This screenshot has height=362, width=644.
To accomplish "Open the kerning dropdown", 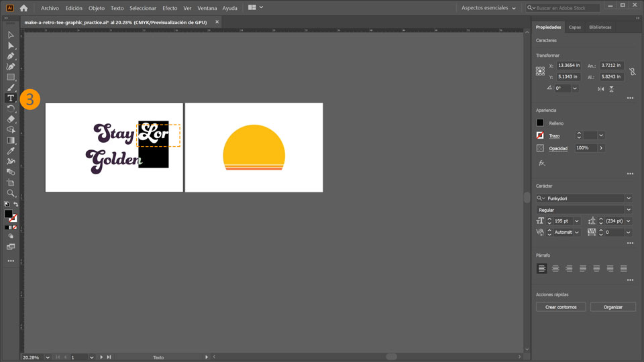I will 577,233.
